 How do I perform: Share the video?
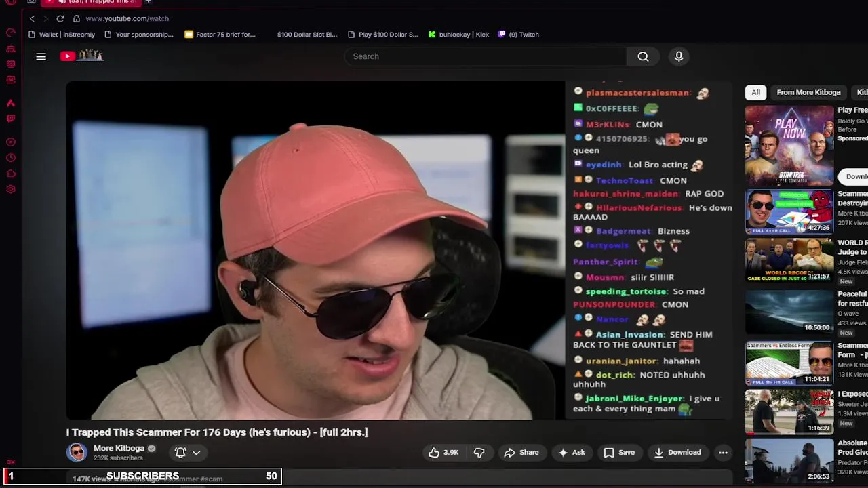521,452
